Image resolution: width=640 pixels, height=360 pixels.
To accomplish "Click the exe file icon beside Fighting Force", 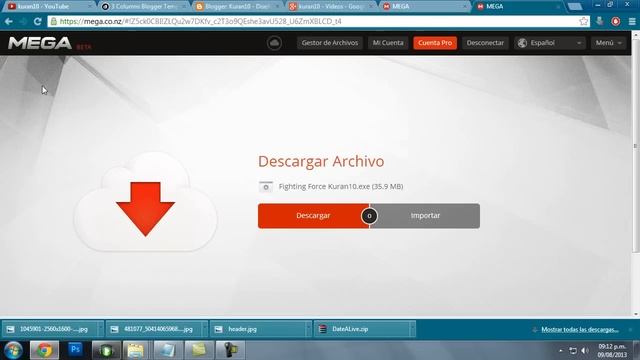I will (266, 187).
